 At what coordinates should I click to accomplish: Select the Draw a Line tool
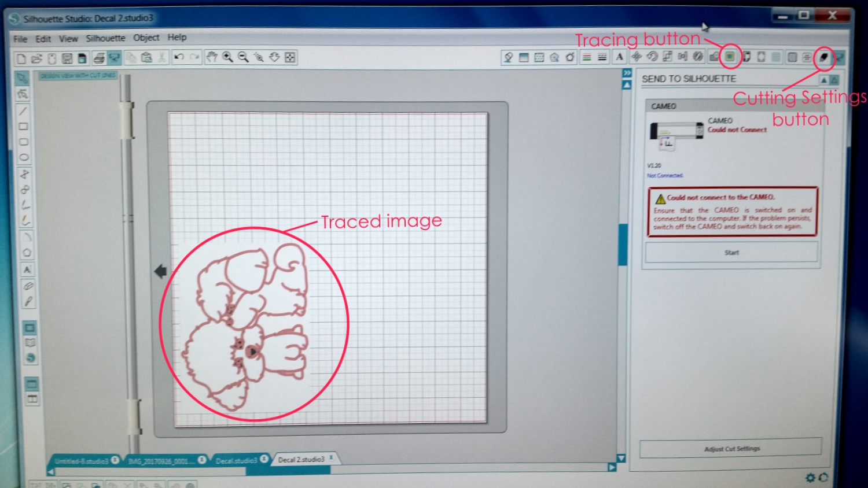click(x=23, y=110)
